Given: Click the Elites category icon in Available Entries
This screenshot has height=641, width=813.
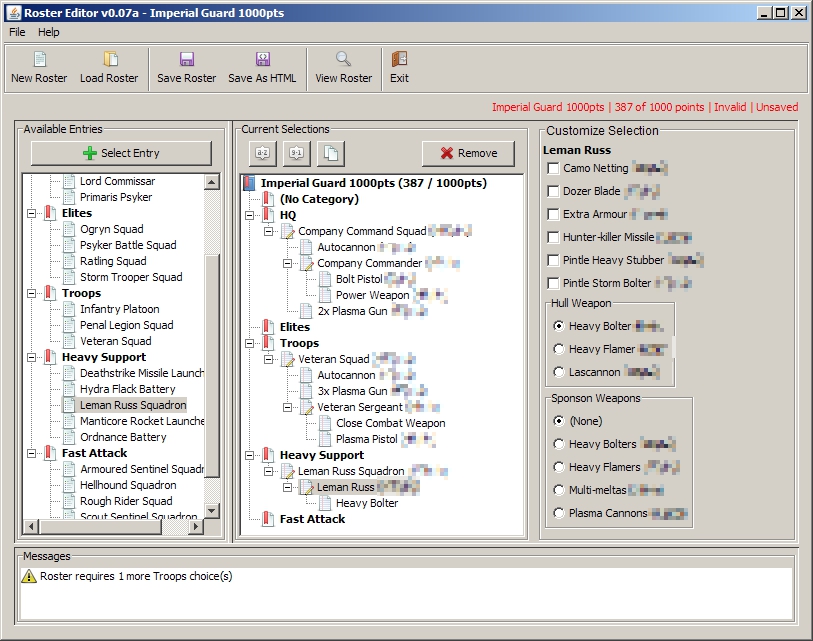Looking at the screenshot, I should click(x=50, y=213).
